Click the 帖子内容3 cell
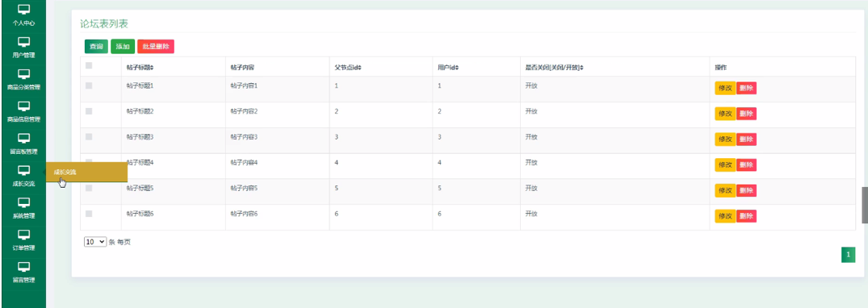Screen dimensions: 868x308 click(244, 136)
